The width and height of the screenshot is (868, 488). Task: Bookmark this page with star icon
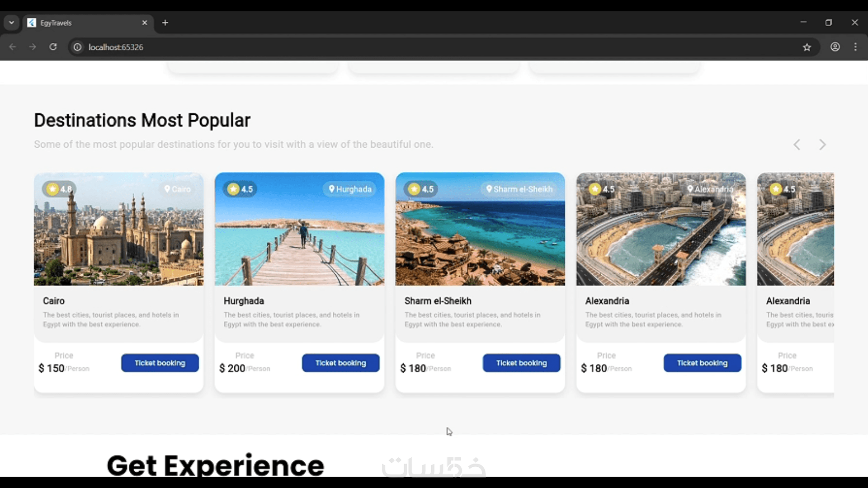[807, 47]
